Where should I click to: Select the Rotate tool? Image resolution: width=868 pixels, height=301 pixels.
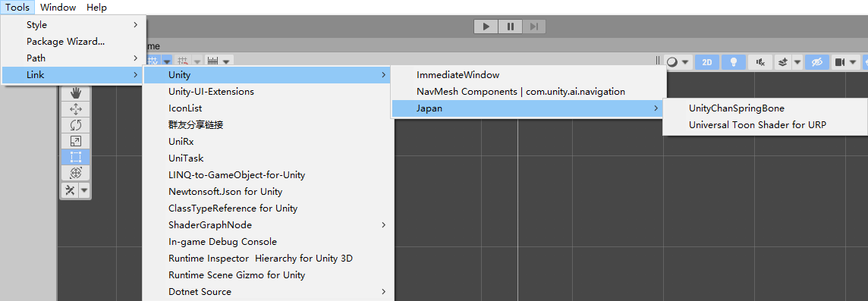[x=76, y=125]
